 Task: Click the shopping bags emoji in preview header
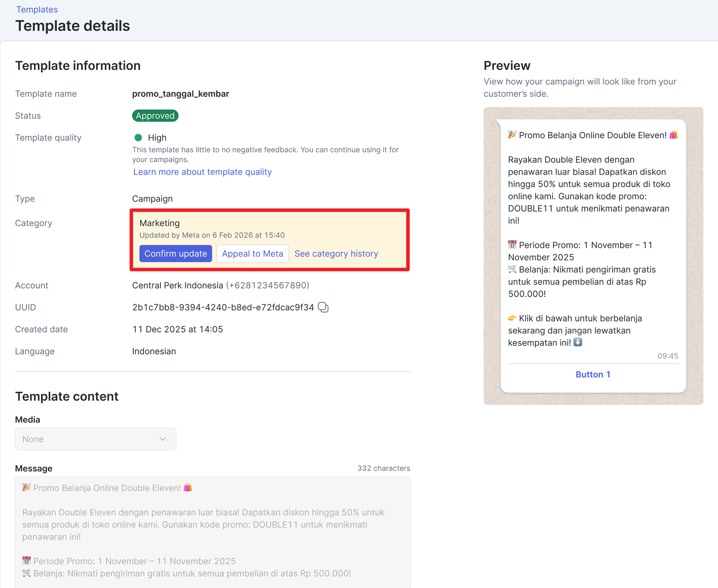pos(674,135)
